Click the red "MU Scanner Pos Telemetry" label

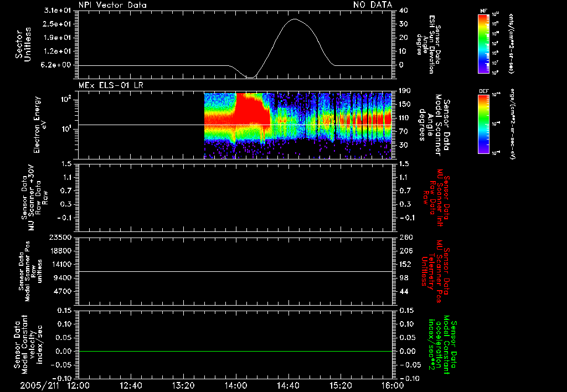coord(436,271)
